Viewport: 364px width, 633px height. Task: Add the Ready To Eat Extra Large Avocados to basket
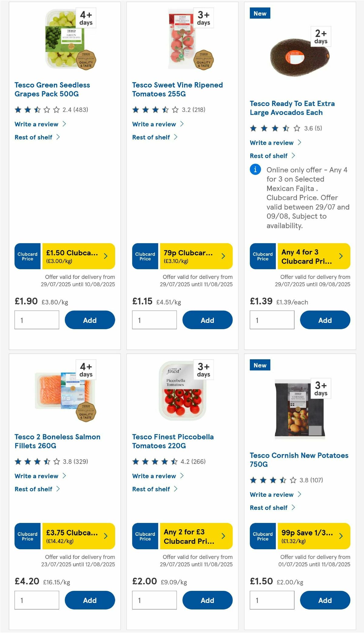point(325,320)
